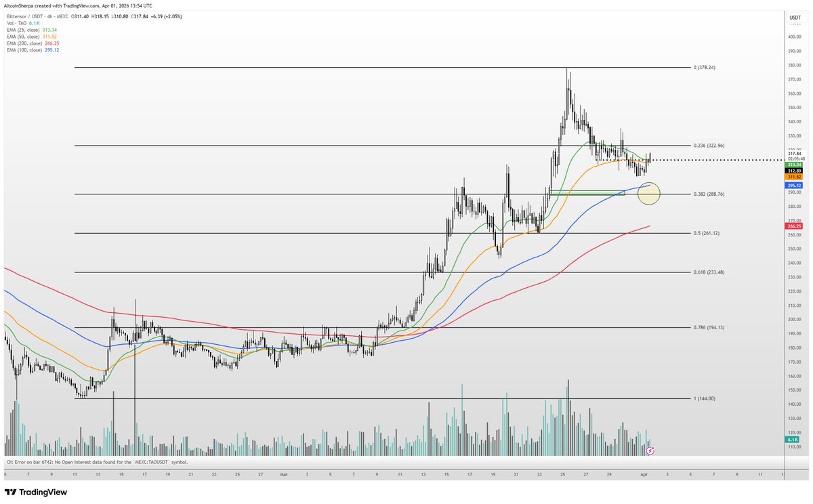
Task: Click the lightning bolt quick-action icon on chart
Action: (649, 449)
